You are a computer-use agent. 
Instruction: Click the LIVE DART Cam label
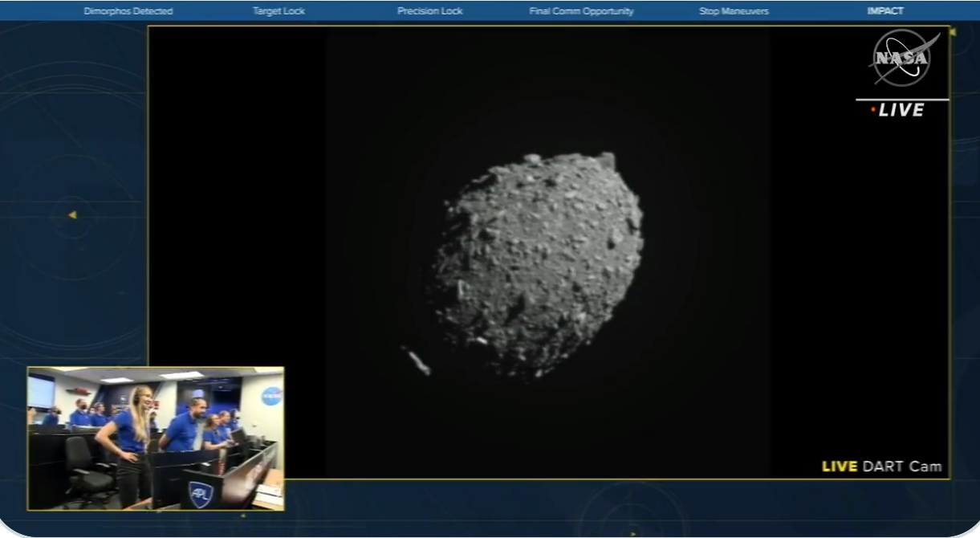pyautogui.click(x=881, y=467)
